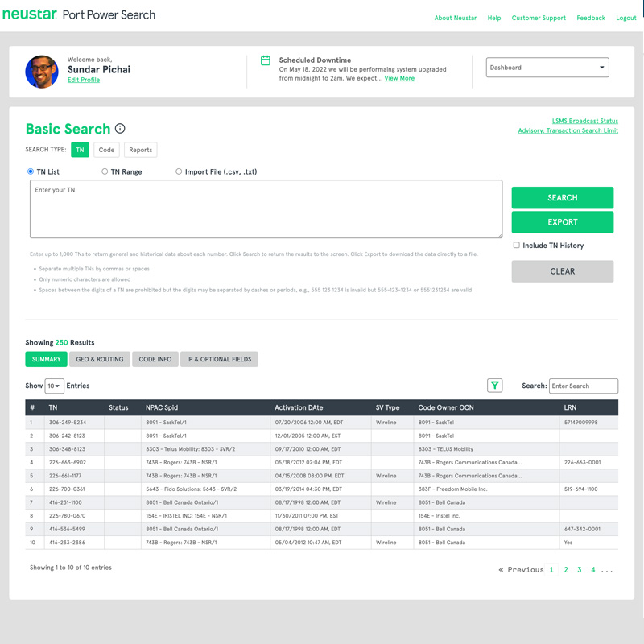Click the EXPORT button
Screen dimensions: 644x644
(x=562, y=222)
